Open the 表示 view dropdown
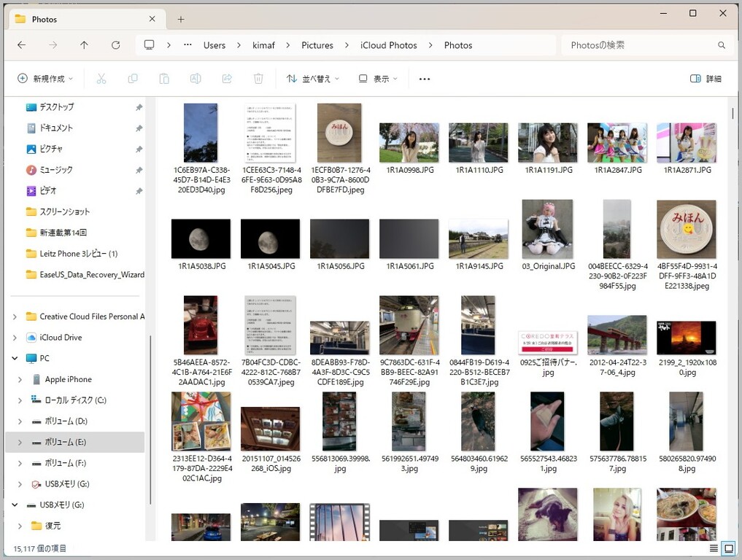742x560 pixels. (x=378, y=79)
